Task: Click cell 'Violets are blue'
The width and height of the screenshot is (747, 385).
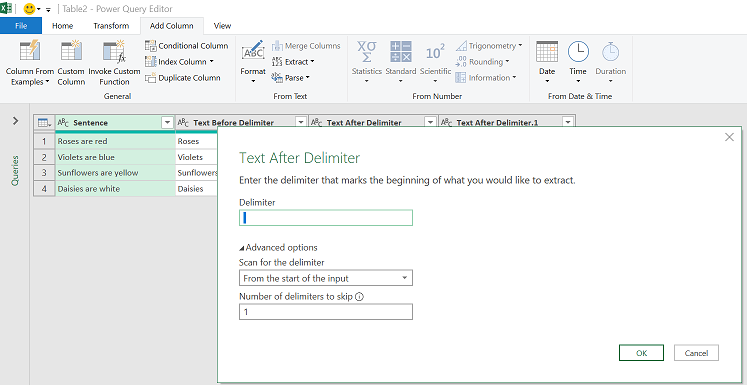Action: pyautogui.click(x=115, y=157)
